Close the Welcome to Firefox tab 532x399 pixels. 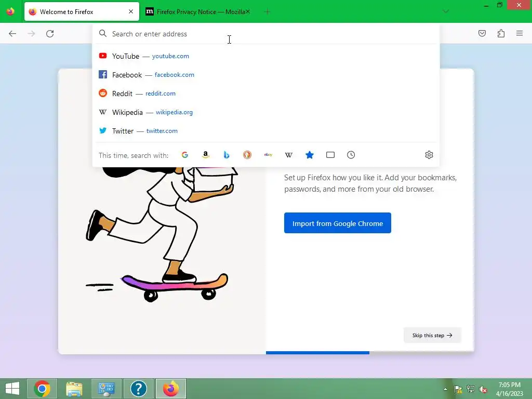coord(131,11)
